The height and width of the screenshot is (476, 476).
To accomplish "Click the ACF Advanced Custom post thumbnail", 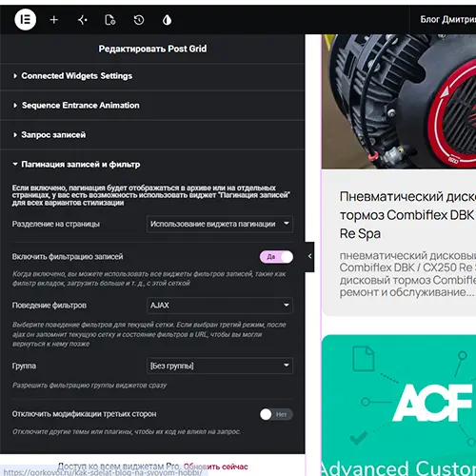I will coord(399,406).
